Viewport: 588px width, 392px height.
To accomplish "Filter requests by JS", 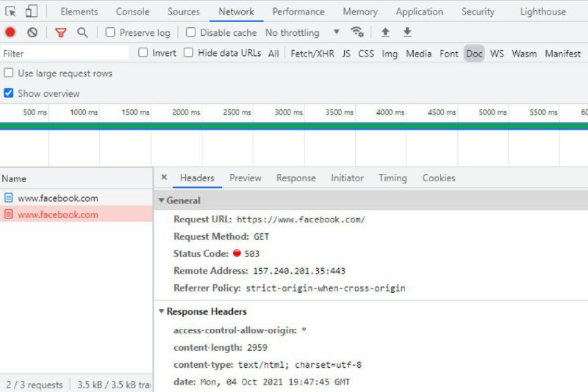I will point(346,54).
